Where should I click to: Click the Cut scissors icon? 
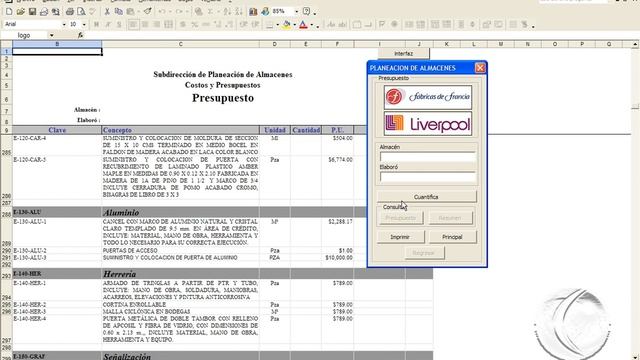107,11
